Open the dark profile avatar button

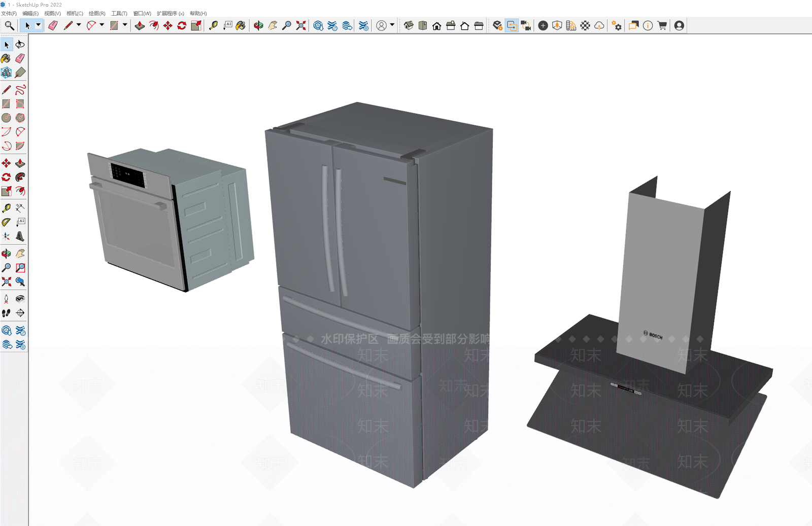tap(679, 25)
